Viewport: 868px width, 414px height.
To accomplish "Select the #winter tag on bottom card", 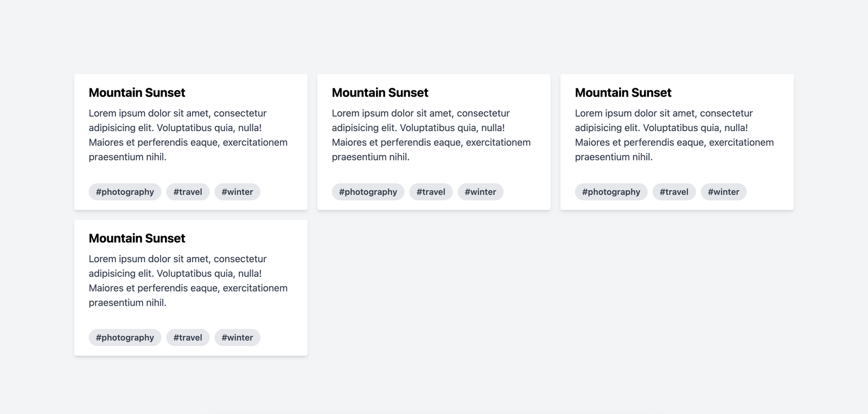I will [x=237, y=338].
